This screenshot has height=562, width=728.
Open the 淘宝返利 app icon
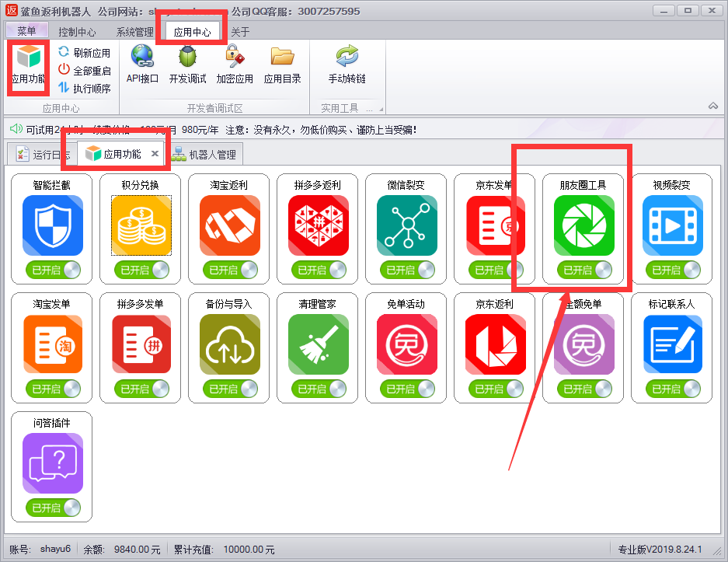pos(230,225)
